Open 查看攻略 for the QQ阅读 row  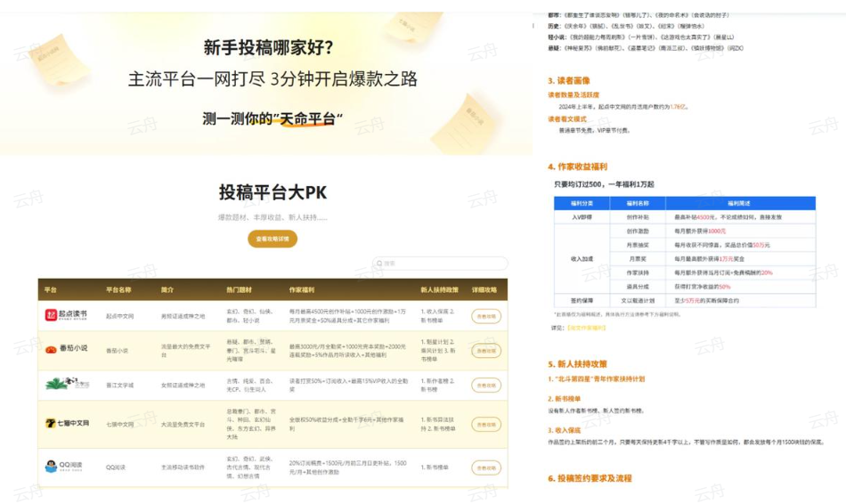click(486, 467)
